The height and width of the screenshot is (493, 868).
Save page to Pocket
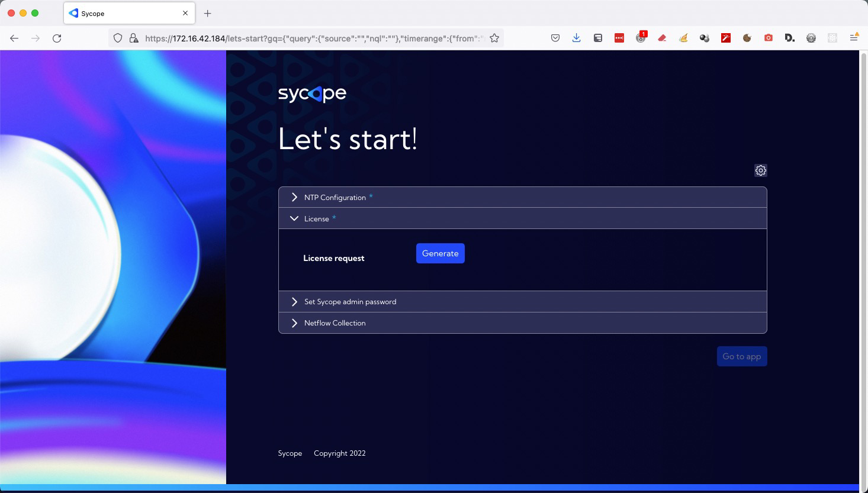tap(555, 38)
